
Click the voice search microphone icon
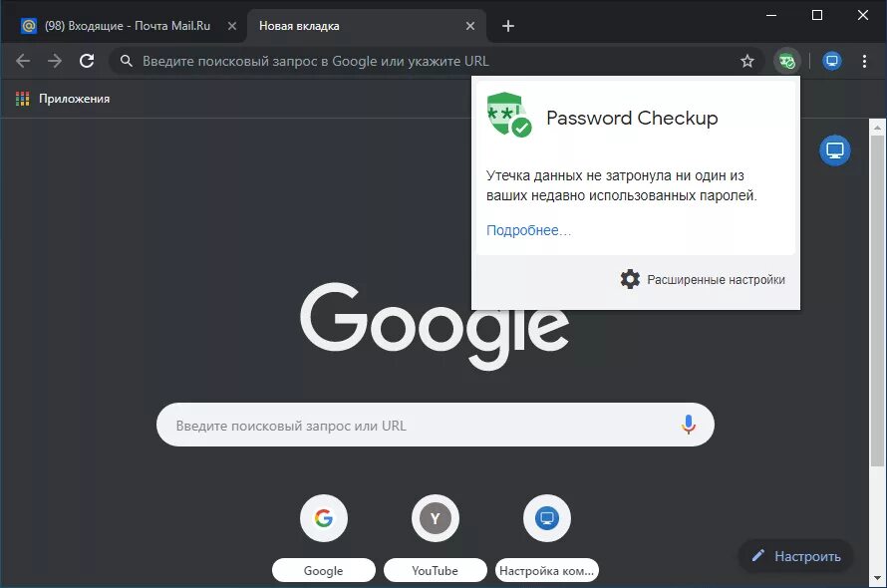(x=689, y=425)
